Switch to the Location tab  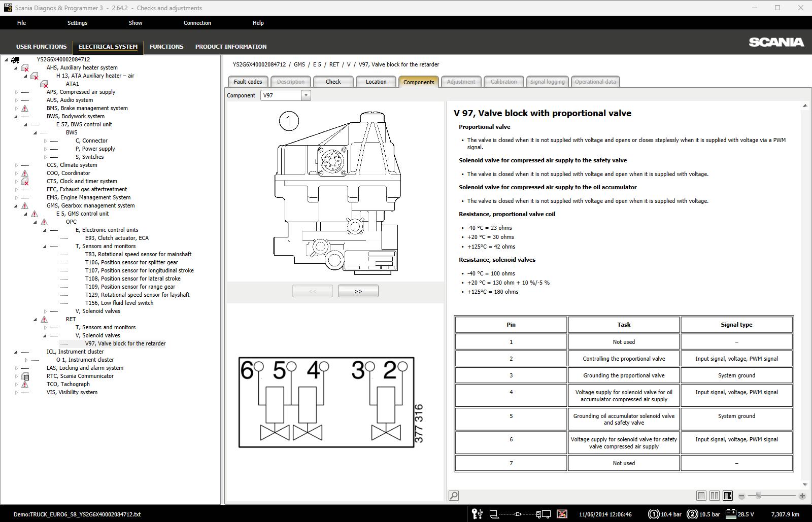[x=376, y=82]
